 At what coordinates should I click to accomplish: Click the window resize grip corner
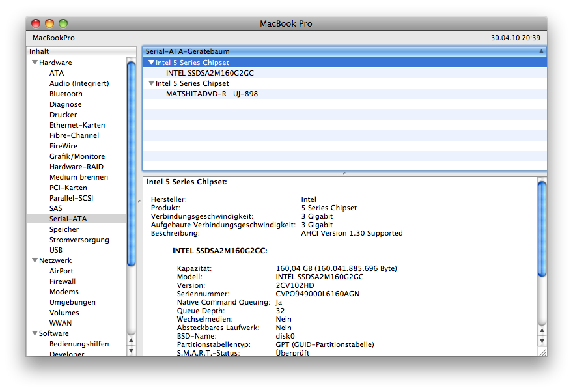[542, 352]
